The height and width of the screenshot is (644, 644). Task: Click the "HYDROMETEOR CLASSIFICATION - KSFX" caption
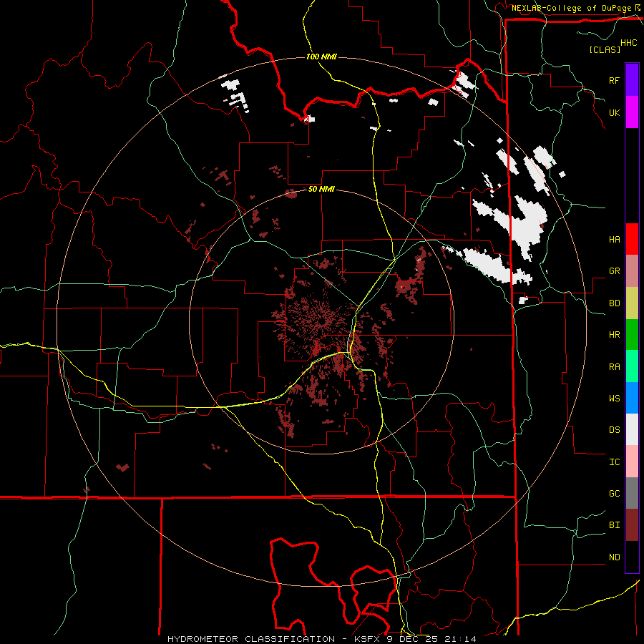click(275, 639)
